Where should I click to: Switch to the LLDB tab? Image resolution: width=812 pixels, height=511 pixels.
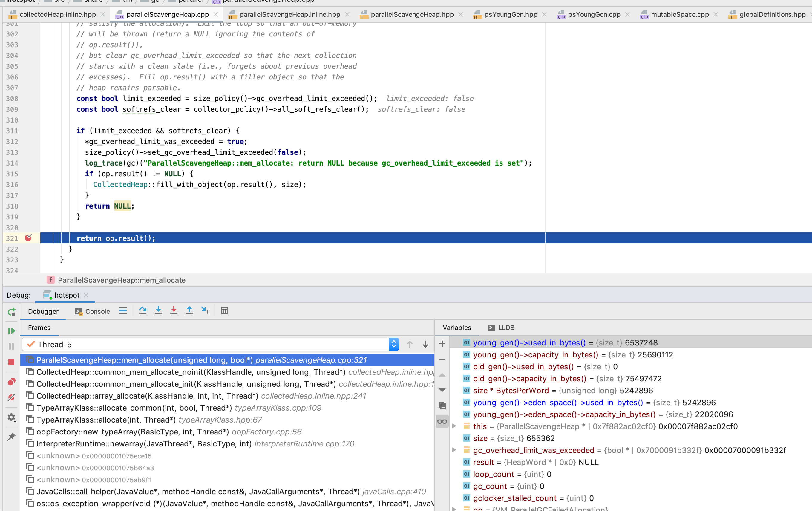(506, 328)
